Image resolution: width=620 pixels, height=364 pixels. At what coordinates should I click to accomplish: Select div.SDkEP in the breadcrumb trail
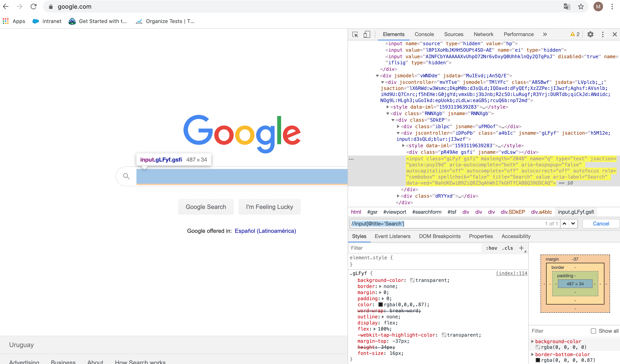coord(513,212)
